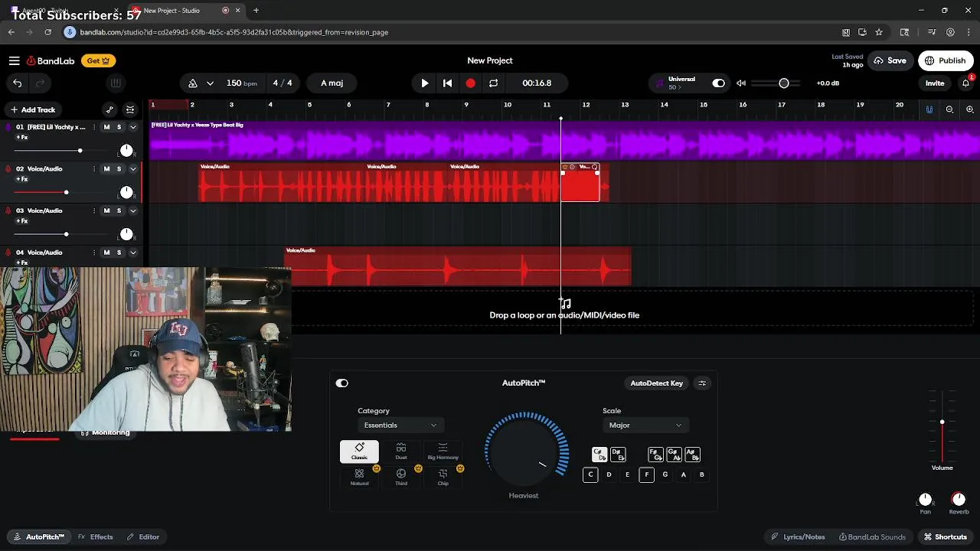Expand track 04 chevron
The image size is (980, 551).
coord(132,253)
